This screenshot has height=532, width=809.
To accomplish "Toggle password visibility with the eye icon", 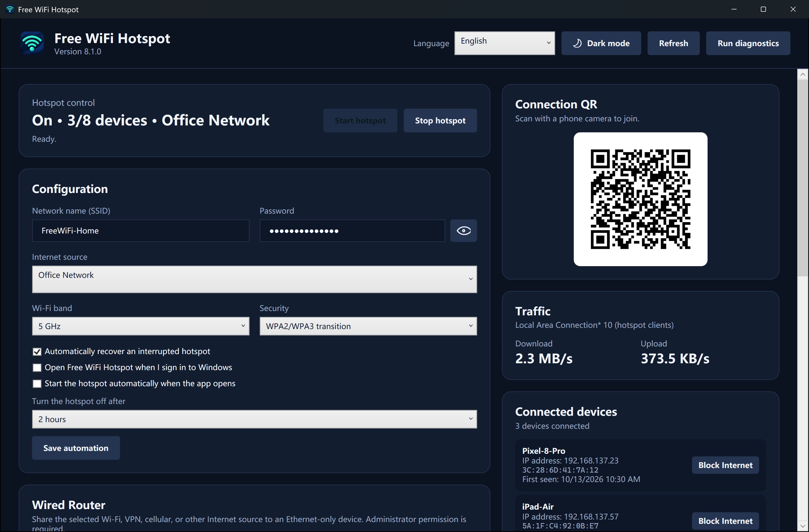I will (x=463, y=231).
